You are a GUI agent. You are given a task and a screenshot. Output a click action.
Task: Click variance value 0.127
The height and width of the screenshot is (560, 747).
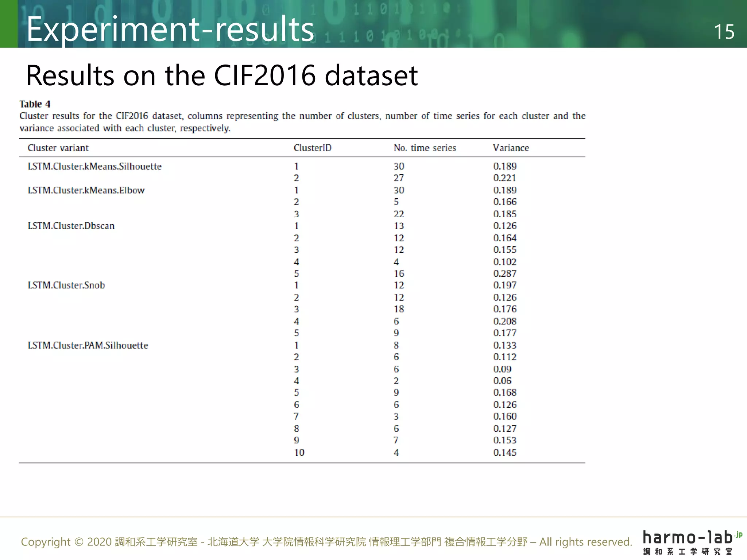pos(505,429)
